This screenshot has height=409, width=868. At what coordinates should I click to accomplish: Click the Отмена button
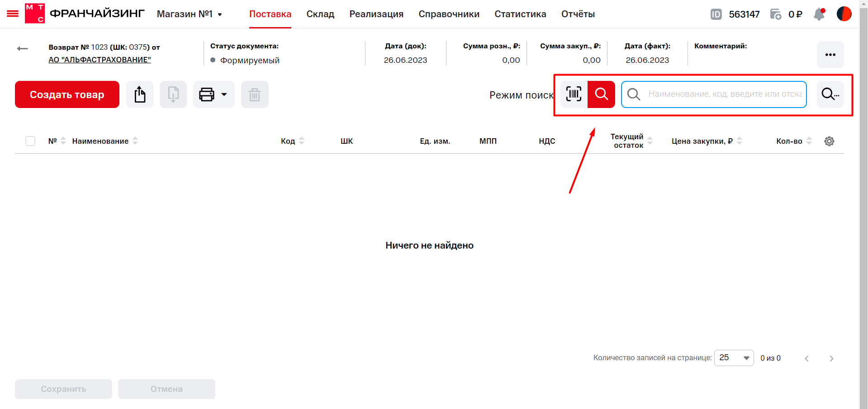coord(166,389)
